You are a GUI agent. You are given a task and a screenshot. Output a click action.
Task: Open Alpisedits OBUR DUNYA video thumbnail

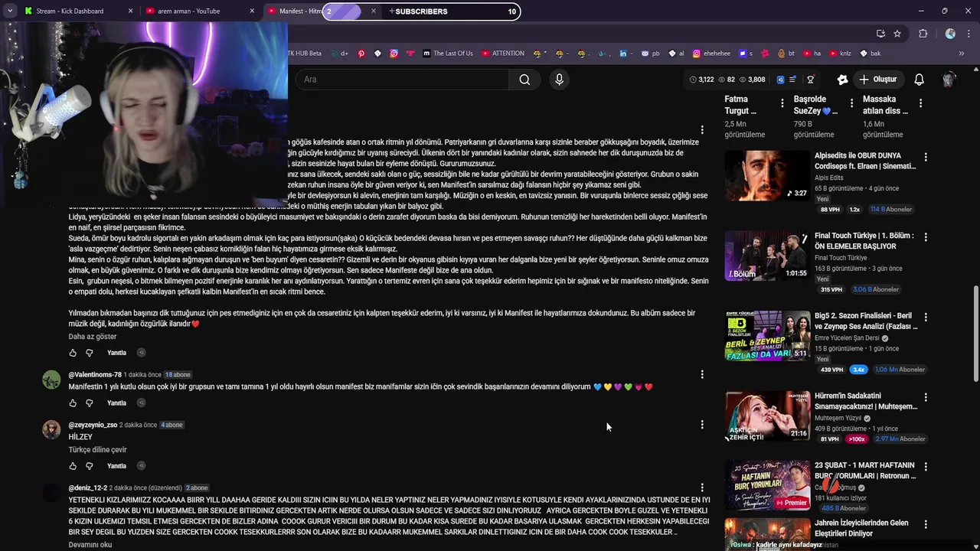pyautogui.click(x=767, y=175)
